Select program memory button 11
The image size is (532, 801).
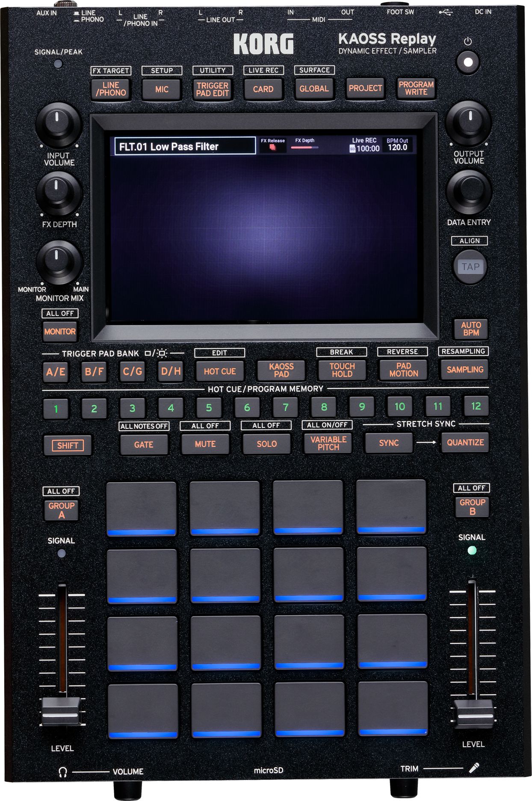click(x=438, y=406)
